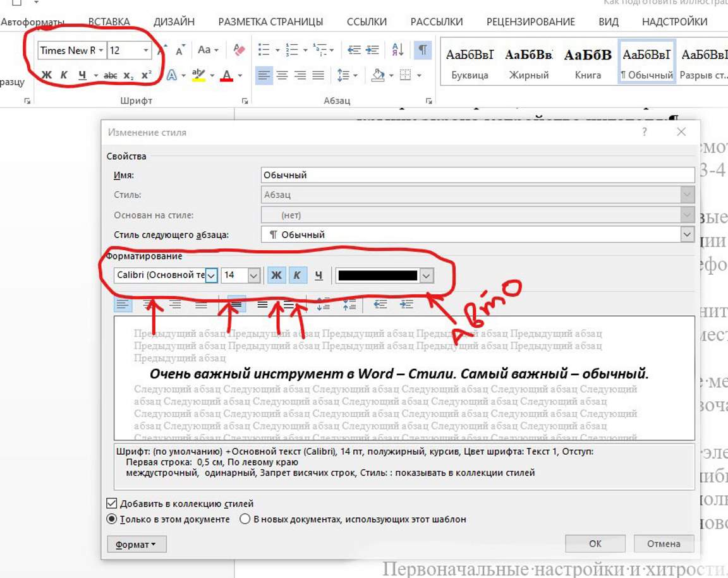This screenshot has width=728, height=578.
Task: Open the black font color picker in the dialog
Action: click(x=427, y=275)
